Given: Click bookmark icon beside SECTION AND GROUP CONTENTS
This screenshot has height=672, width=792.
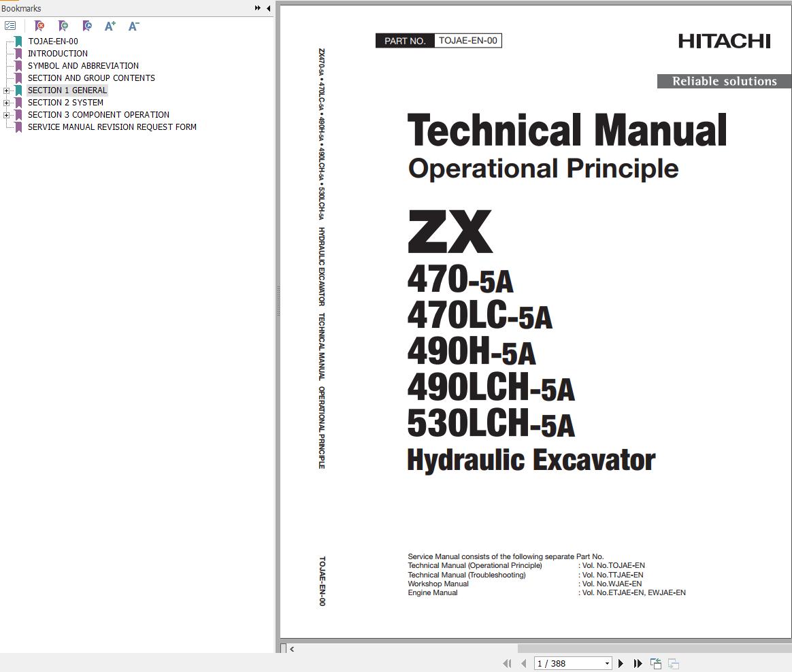Looking at the screenshot, I should coord(18,78).
